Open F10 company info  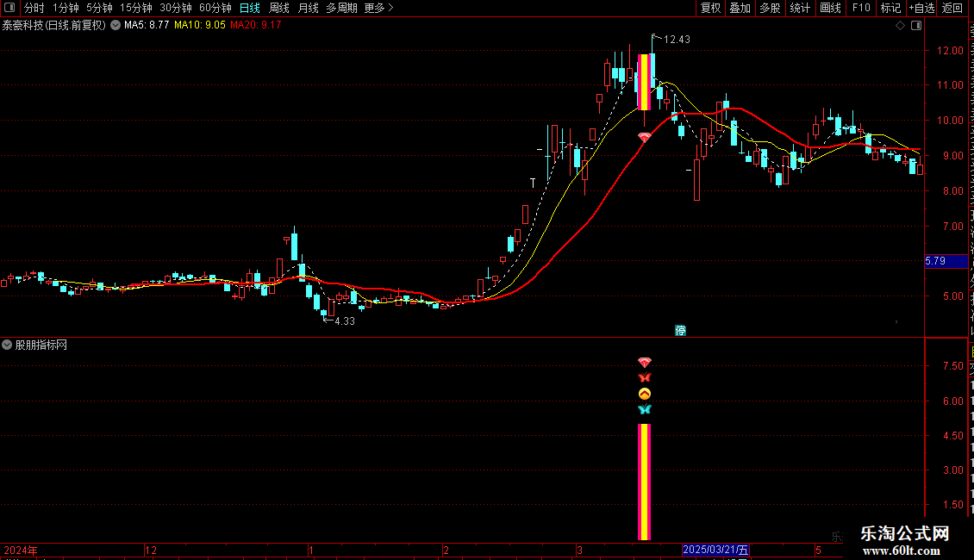pyautogui.click(x=861, y=8)
